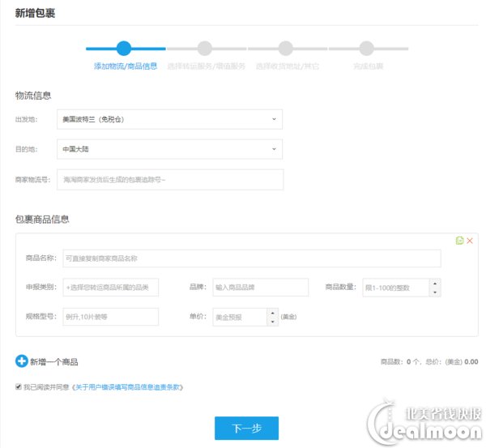Click 新增一个商品 text link

54,362
